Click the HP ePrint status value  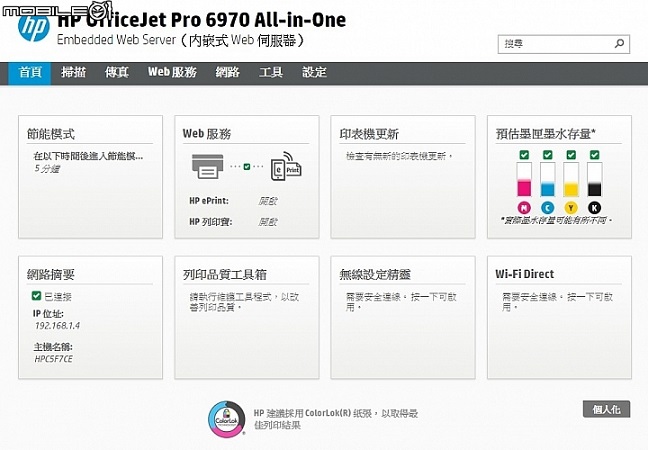pos(267,201)
